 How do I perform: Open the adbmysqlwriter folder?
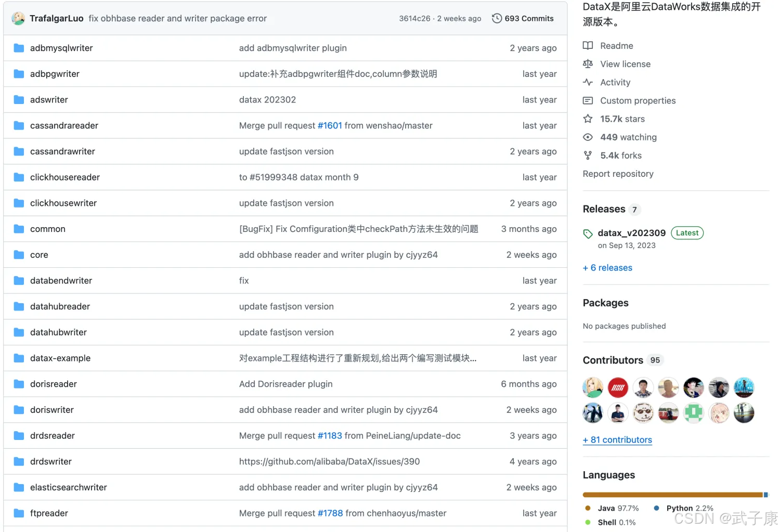[x=61, y=48]
